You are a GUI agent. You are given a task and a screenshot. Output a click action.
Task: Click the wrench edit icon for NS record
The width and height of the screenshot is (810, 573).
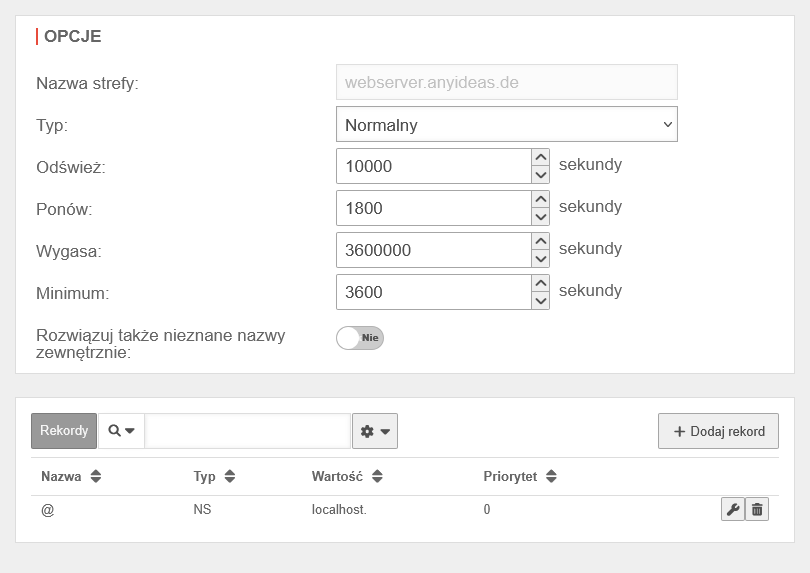(x=733, y=509)
